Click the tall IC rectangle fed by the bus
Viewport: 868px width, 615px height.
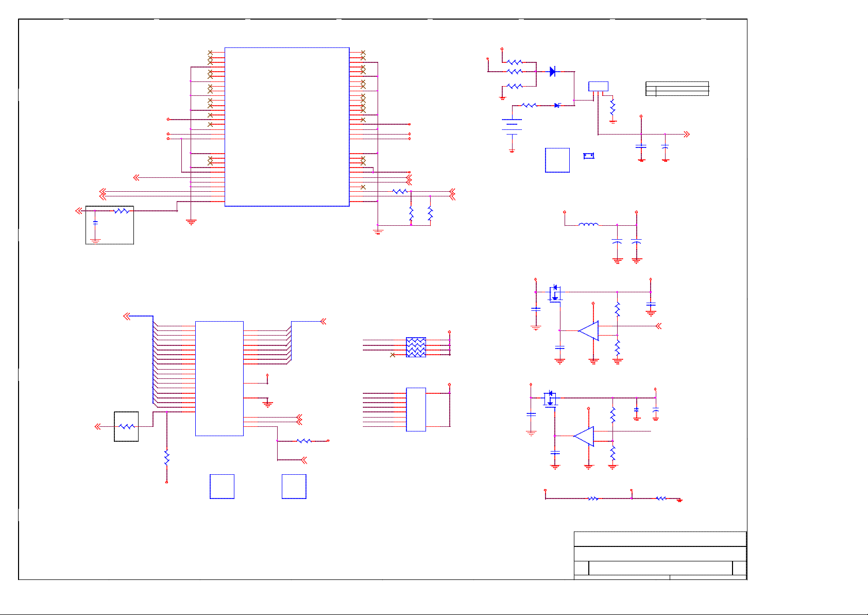point(219,378)
